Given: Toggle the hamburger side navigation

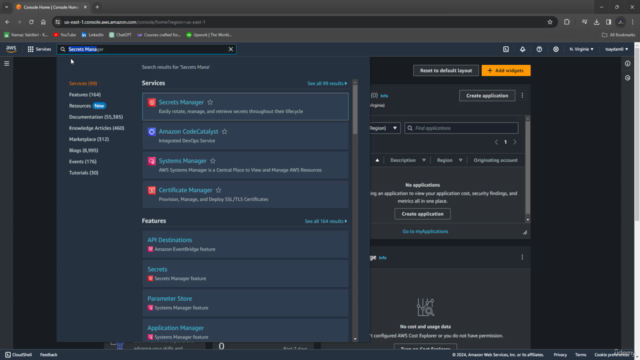Looking at the screenshot, I should pyautogui.click(x=7, y=64).
